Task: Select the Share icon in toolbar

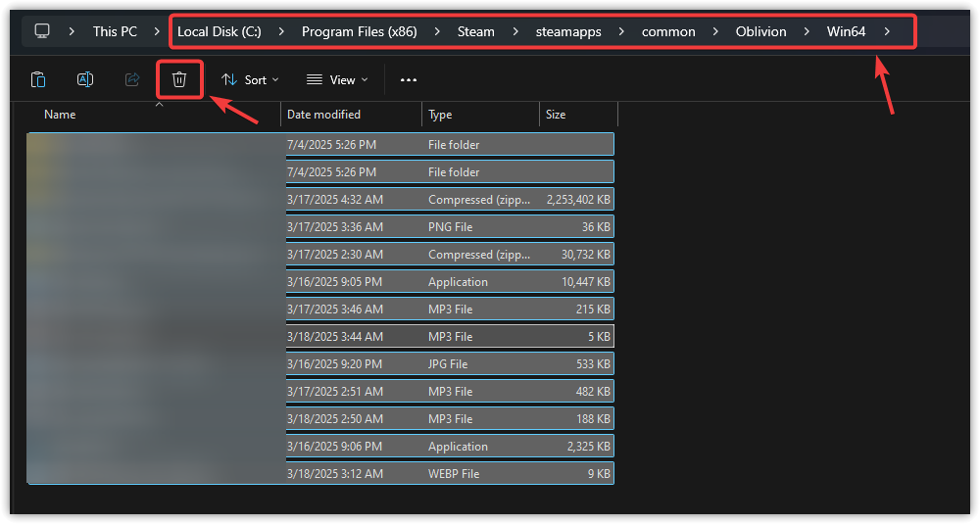Action: (132, 79)
